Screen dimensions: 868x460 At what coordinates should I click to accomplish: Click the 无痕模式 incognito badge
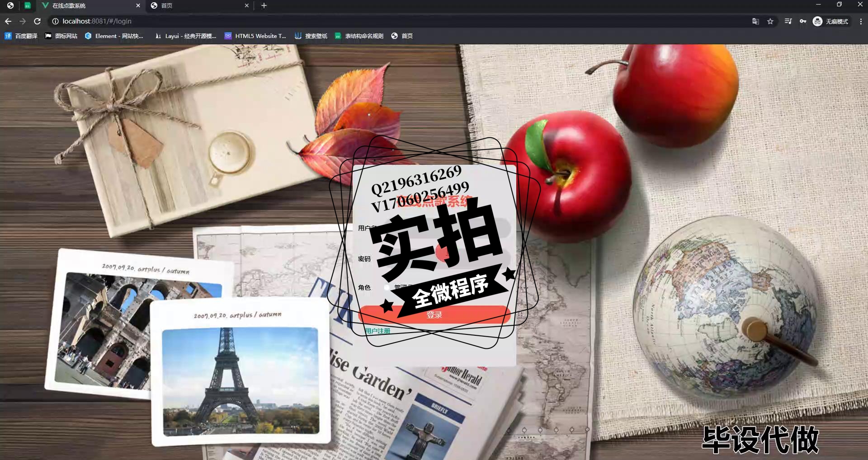[831, 21]
